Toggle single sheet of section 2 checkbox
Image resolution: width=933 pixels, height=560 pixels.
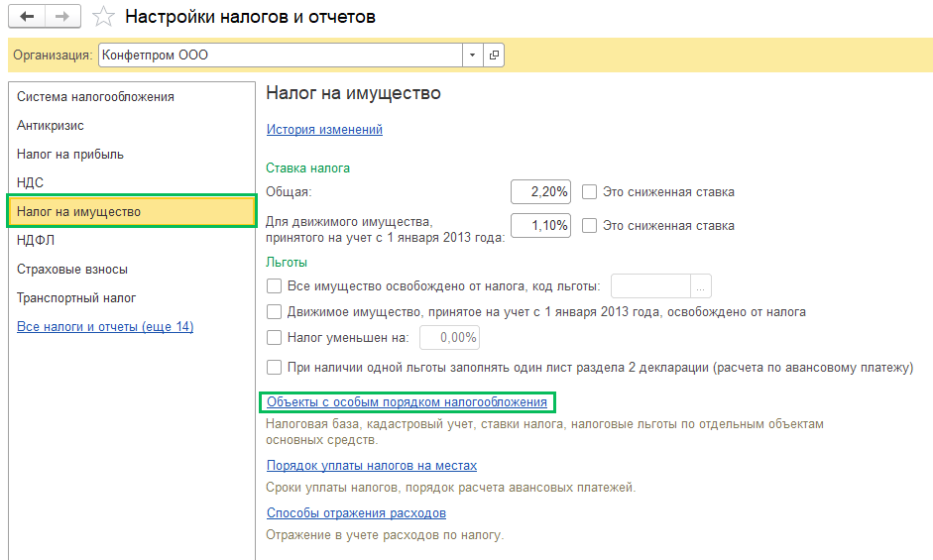tap(275, 368)
